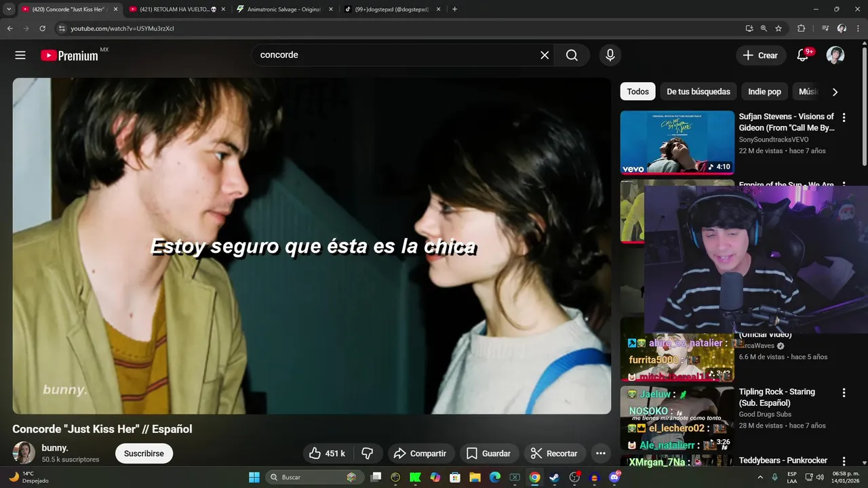Select the De tus búsquedas chip
The image size is (868, 488).
pos(698,91)
